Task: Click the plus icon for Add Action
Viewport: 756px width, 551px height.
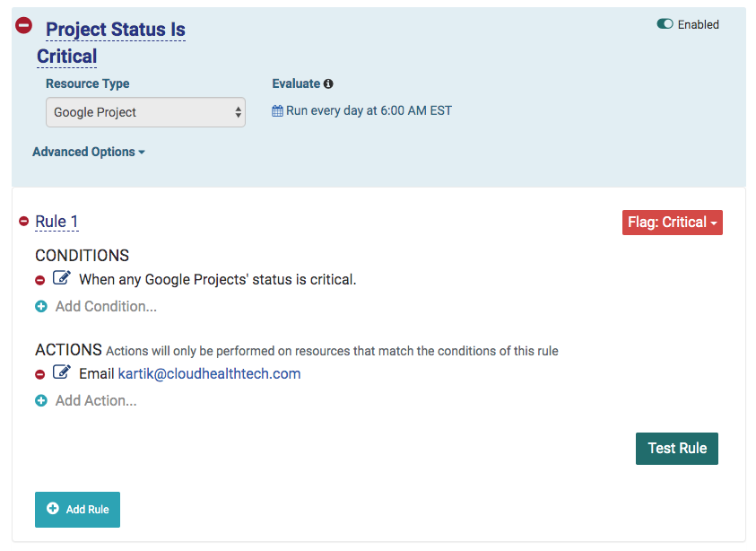Action: click(x=40, y=401)
